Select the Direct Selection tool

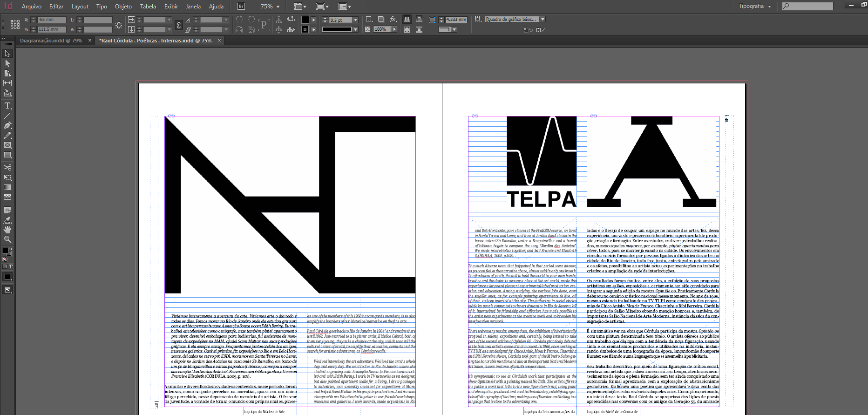point(7,63)
